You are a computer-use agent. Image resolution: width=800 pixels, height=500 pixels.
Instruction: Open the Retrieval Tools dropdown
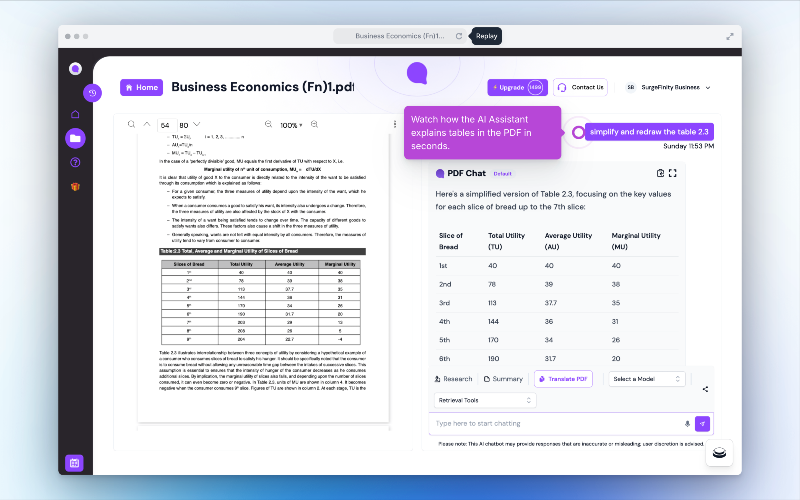(485, 401)
